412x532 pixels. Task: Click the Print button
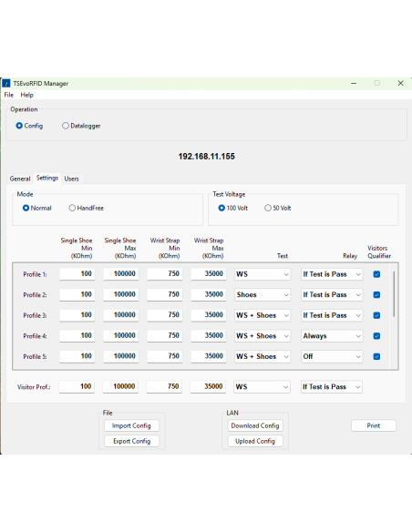click(374, 425)
